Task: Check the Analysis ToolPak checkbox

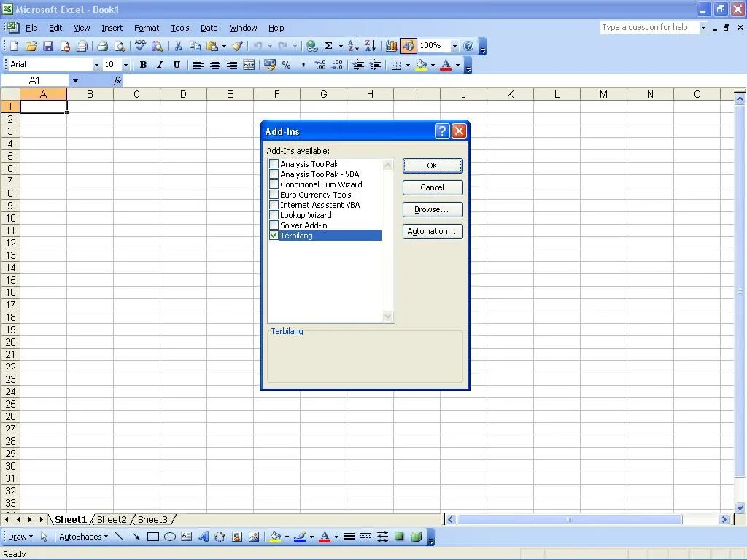Action: (x=274, y=164)
